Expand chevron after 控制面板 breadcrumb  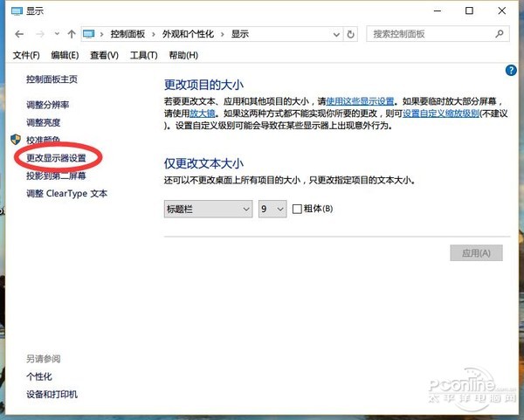tap(154, 34)
